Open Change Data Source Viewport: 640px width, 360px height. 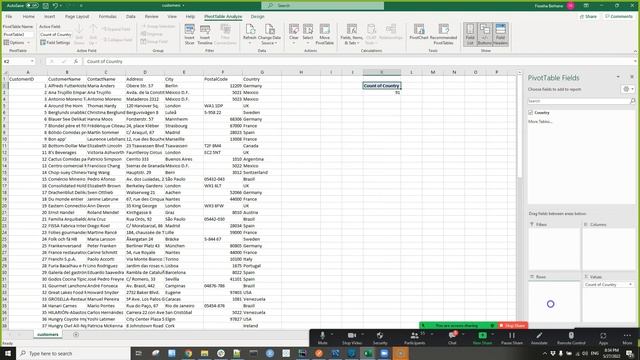click(269, 34)
